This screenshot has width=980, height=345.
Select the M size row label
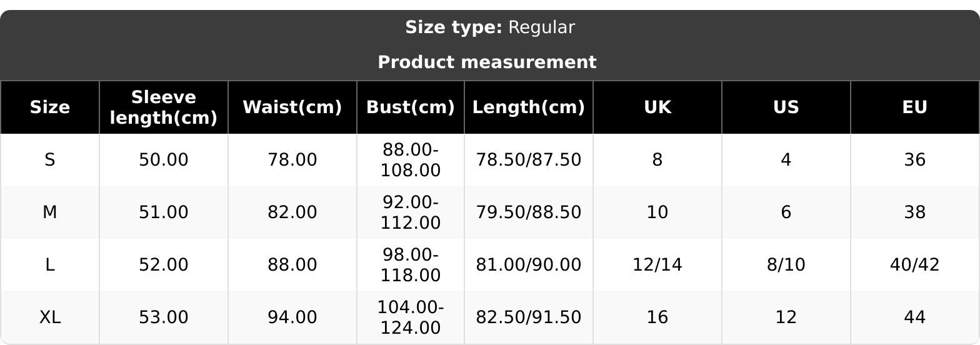click(50, 212)
